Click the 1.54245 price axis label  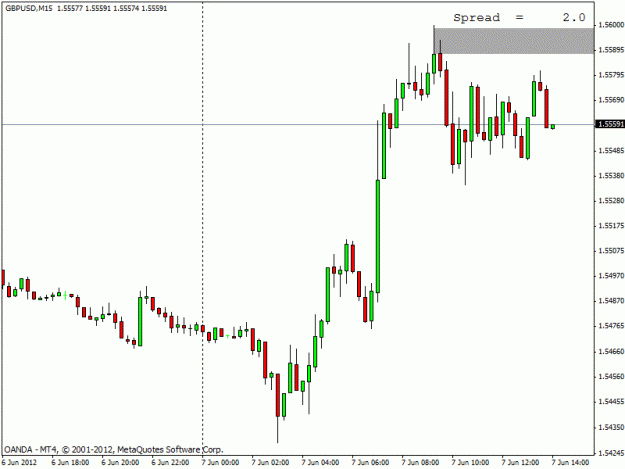[x=611, y=453]
